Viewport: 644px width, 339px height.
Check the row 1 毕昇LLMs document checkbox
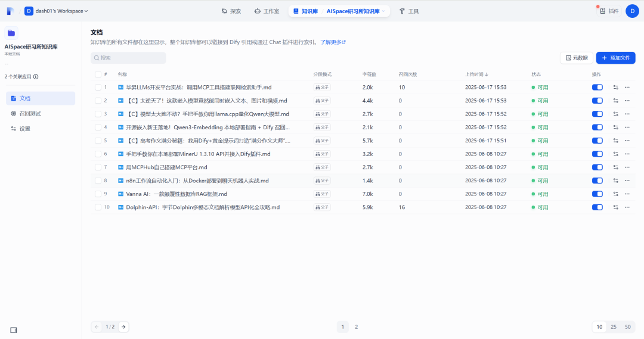[x=98, y=88]
